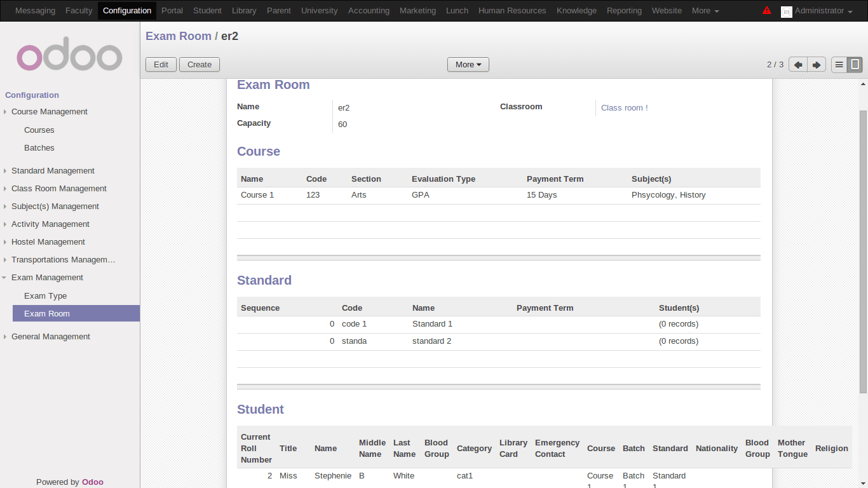Click the GPA evaluation type cell
This screenshot has height=488, width=868.
tap(421, 195)
